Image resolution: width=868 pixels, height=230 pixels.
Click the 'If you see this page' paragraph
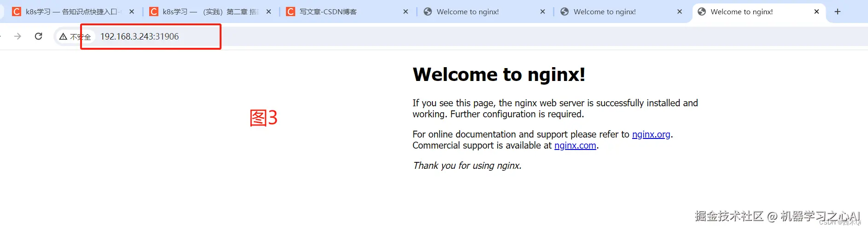[x=555, y=109]
